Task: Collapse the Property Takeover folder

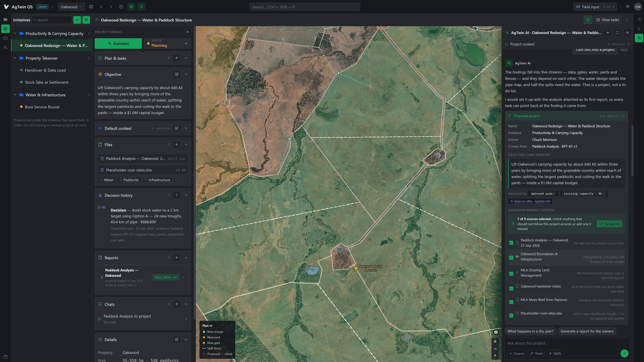Action: point(15,58)
